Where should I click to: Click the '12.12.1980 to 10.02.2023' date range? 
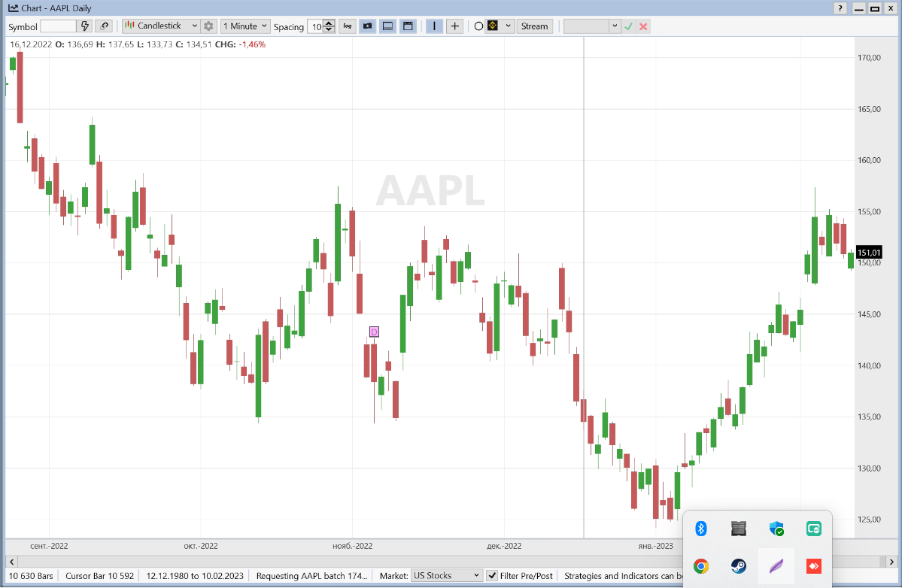(x=195, y=575)
